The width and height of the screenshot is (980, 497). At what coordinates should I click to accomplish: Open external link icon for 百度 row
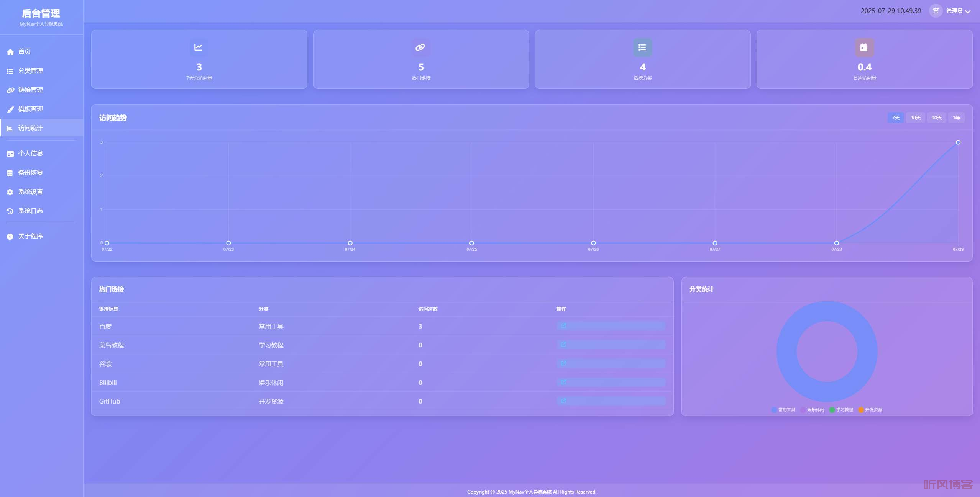click(x=563, y=326)
